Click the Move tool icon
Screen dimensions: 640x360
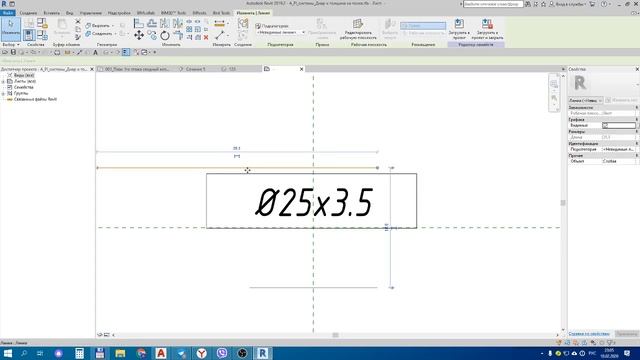pos(139,36)
